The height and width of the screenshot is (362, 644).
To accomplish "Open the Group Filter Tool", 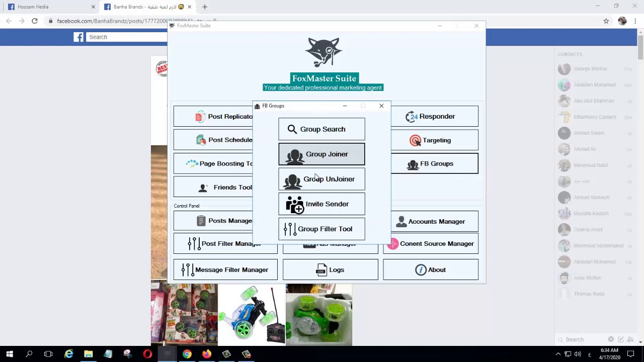I will (x=321, y=229).
